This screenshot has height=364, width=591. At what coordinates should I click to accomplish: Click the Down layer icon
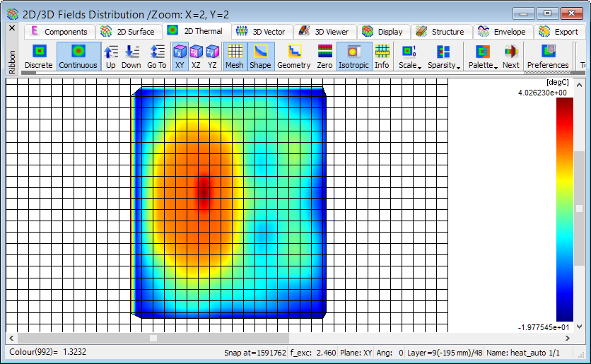click(131, 56)
